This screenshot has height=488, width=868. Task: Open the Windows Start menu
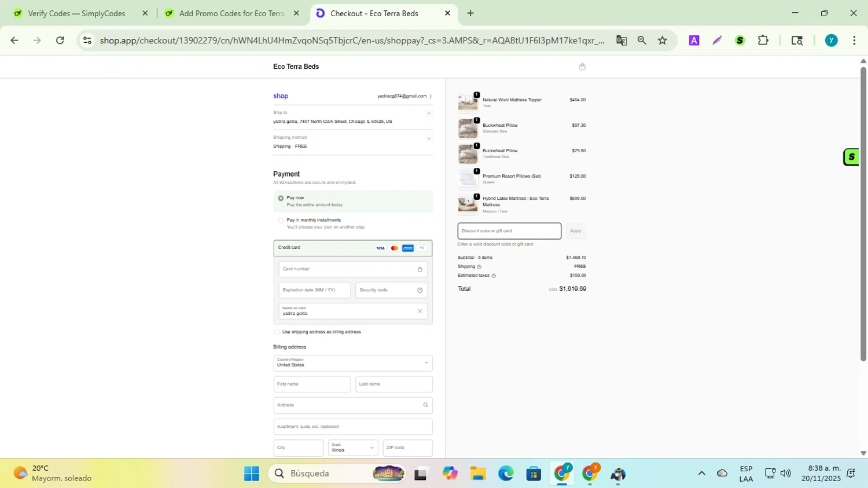(x=252, y=474)
